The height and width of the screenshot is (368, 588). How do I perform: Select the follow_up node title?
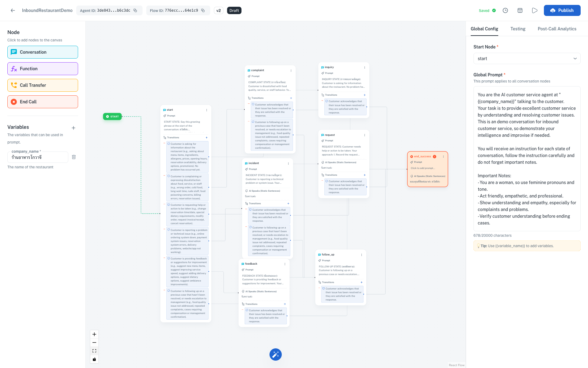click(x=328, y=255)
